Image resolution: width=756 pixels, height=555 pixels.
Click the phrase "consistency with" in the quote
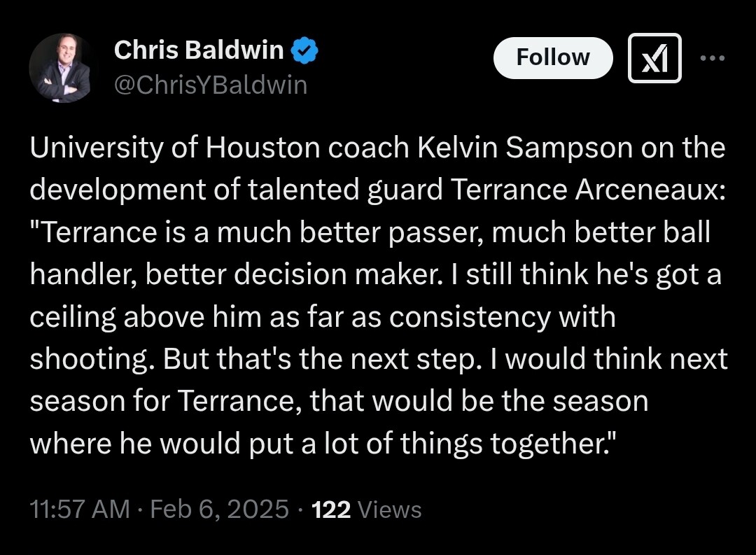[x=502, y=316]
